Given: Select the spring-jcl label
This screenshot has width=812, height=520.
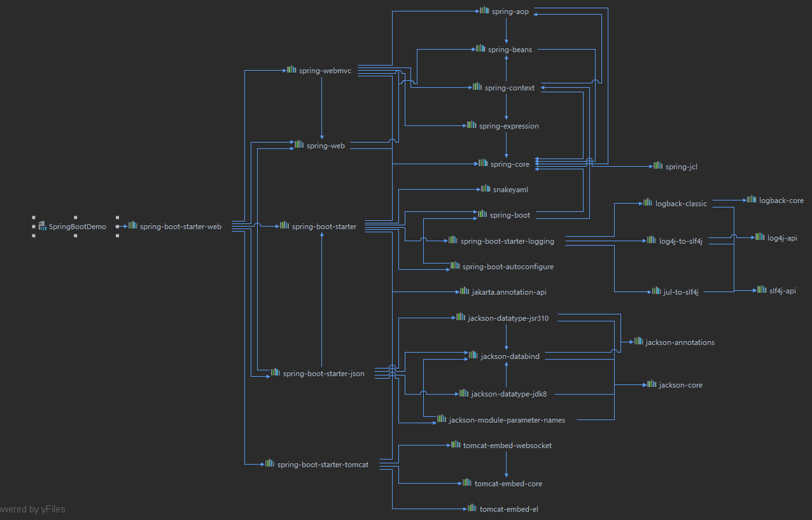Looking at the screenshot, I should [682, 166].
